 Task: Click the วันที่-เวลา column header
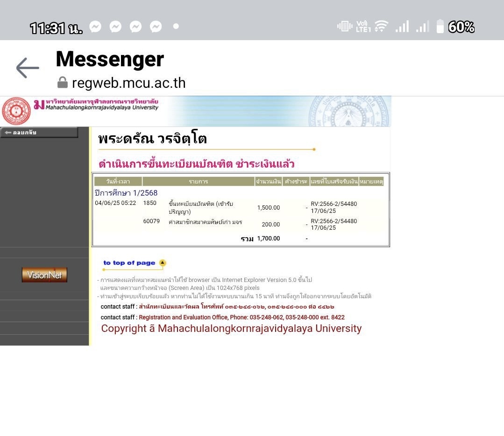click(x=118, y=182)
